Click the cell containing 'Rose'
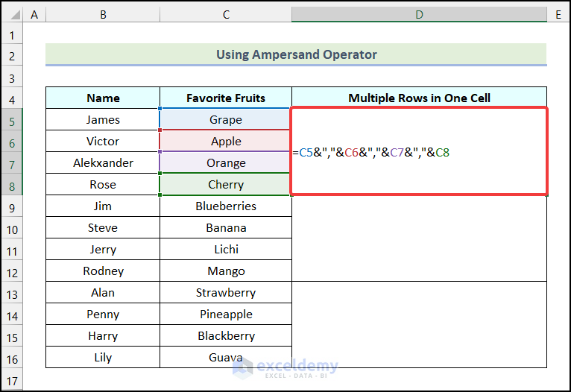Screen dimensions: 571x392 click(103, 184)
